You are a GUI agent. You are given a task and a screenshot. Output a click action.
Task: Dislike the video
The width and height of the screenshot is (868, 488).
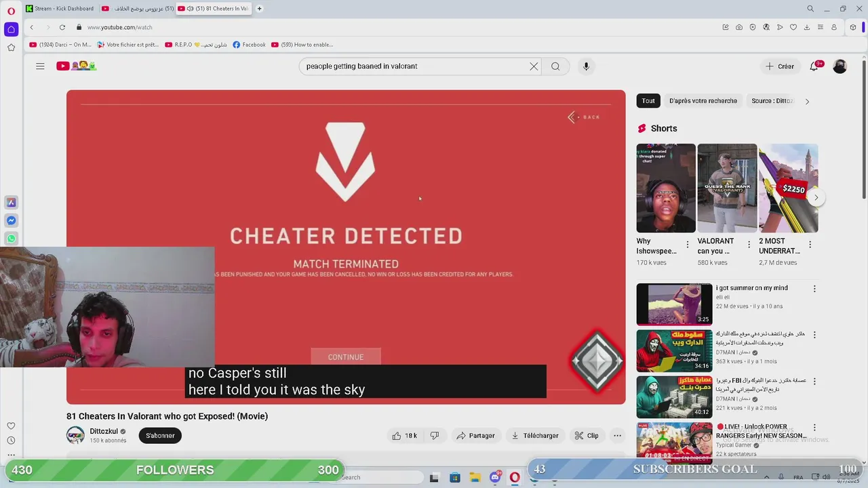coord(435,436)
